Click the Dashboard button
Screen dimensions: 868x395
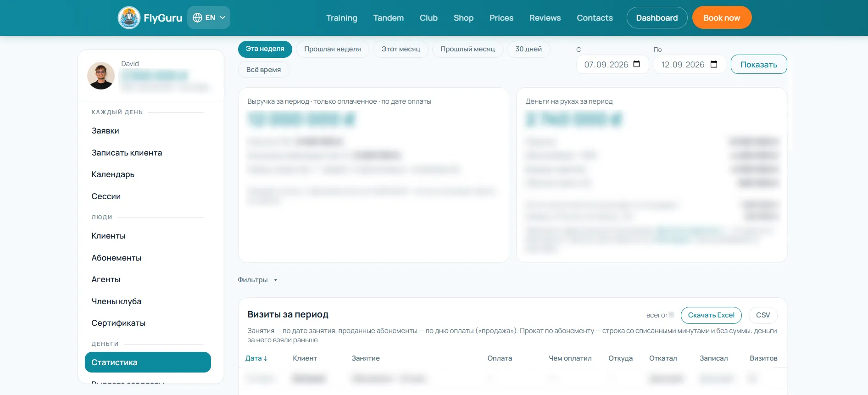tap(657, 18)
